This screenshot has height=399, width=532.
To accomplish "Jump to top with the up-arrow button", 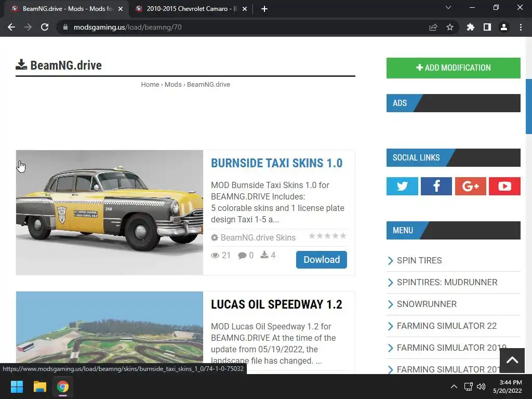I will click(x=512, y=361).
